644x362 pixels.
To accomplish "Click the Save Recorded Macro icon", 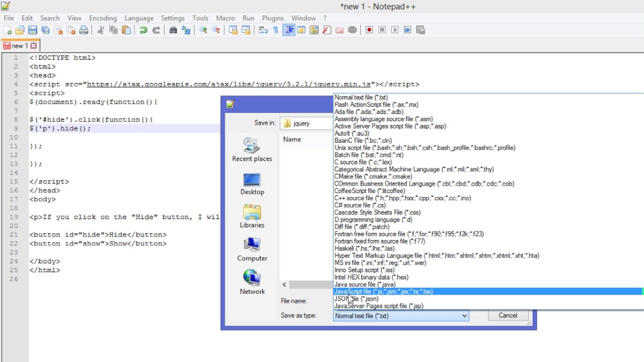I will click(421, 30).
